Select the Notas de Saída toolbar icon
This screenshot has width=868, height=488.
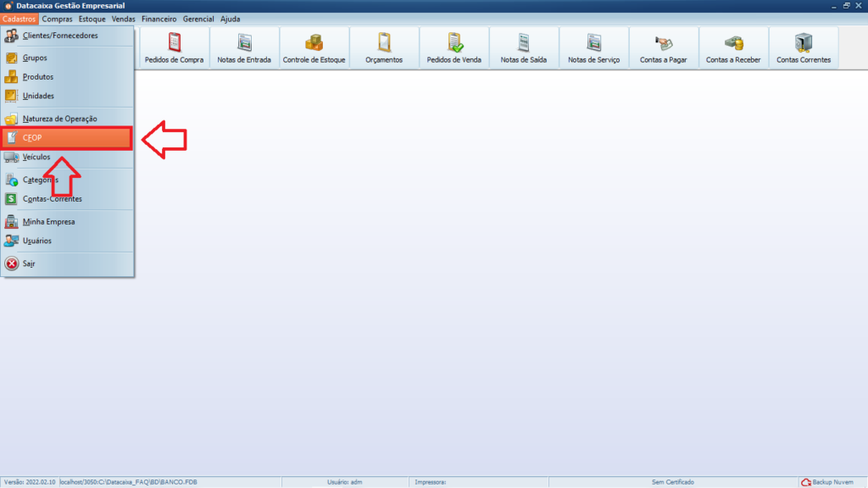click(524, 48)
